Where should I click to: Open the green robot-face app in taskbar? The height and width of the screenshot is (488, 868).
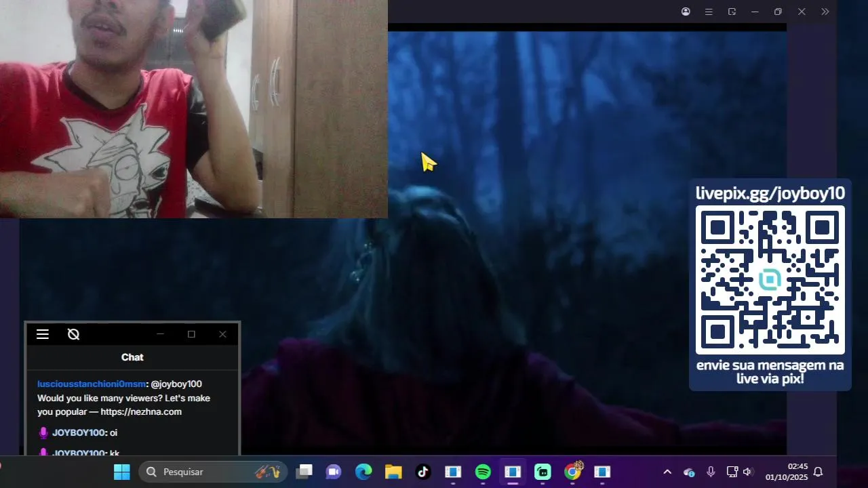(x=542, y=472)
